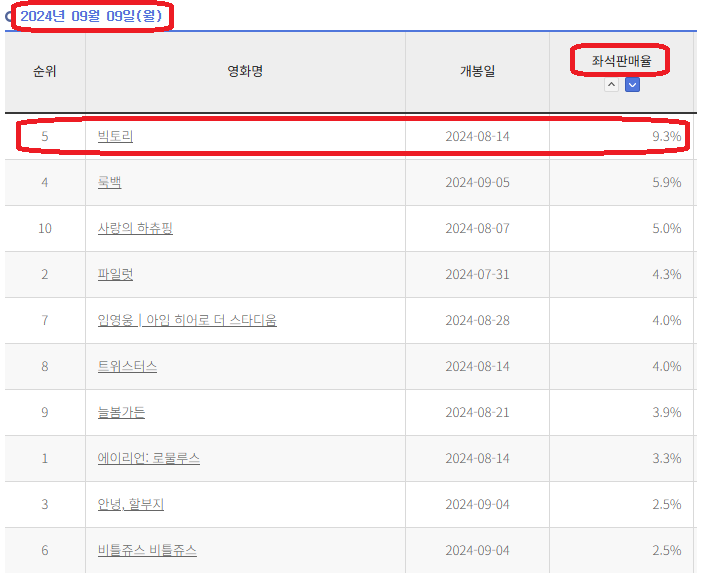The width and height of the screenshot is (701, 573).
Task: Click release date 2024-07-31
Action: click(x=477, y=274)
